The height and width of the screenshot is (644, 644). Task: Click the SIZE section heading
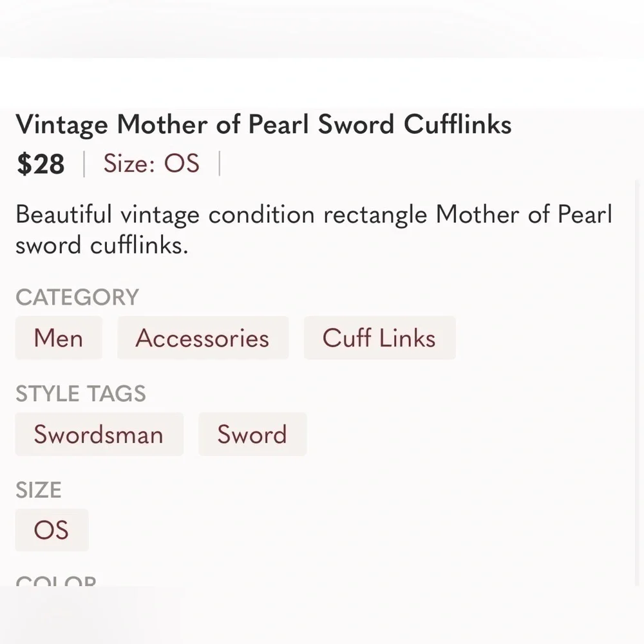click(39, 489)
